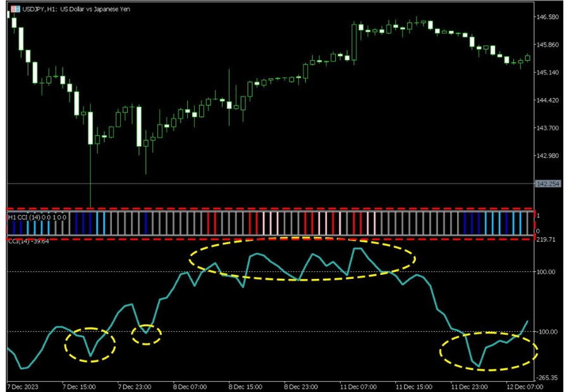Click the 11 Dec 07:00 time label
Screen dimensions: 569x392
tap(358, 386)
